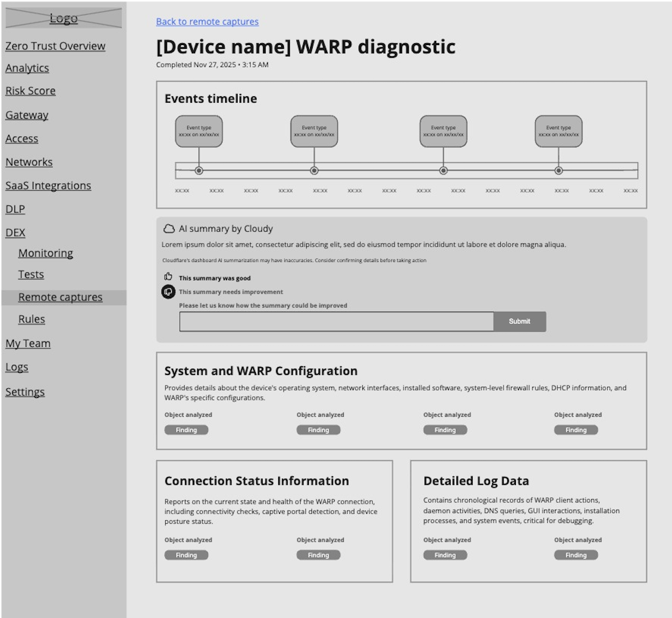This screenshot has width=672, height=618.
Task: Click last Finding badge in System and WARP Configuration
Action: coord(576,430)
